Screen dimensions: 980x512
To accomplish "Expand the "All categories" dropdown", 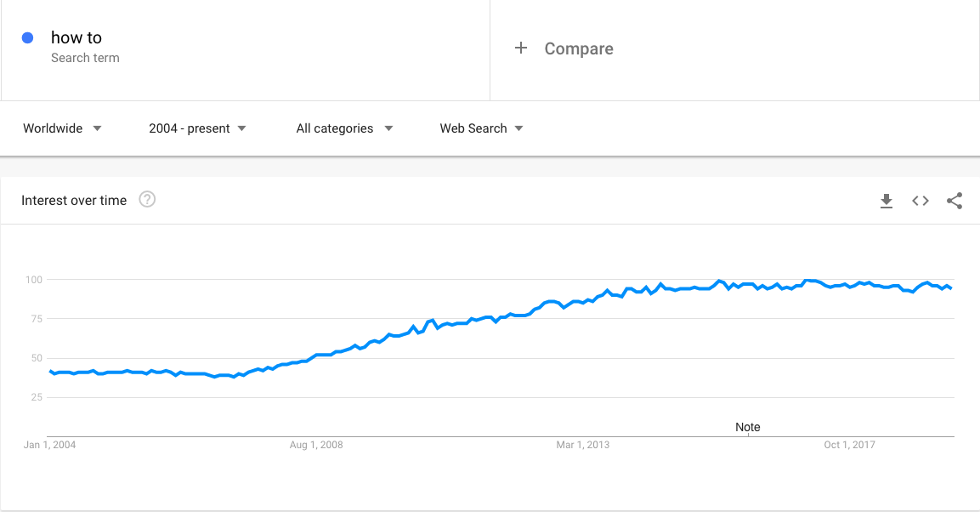I will click(344, 128).
